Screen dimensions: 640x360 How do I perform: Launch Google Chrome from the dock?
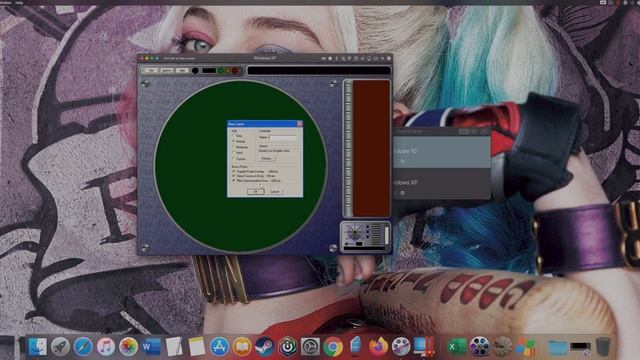pyautogui.click(x=333, y=347)
